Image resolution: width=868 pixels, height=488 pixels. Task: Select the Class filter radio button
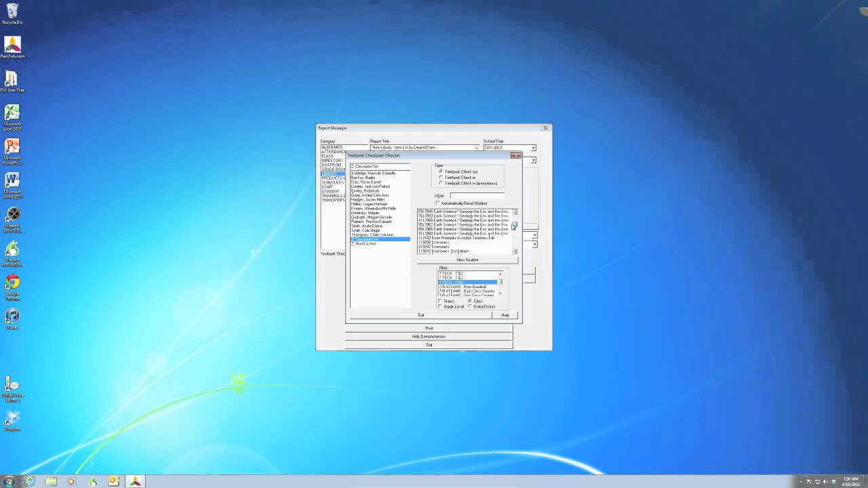click(470, 301)
